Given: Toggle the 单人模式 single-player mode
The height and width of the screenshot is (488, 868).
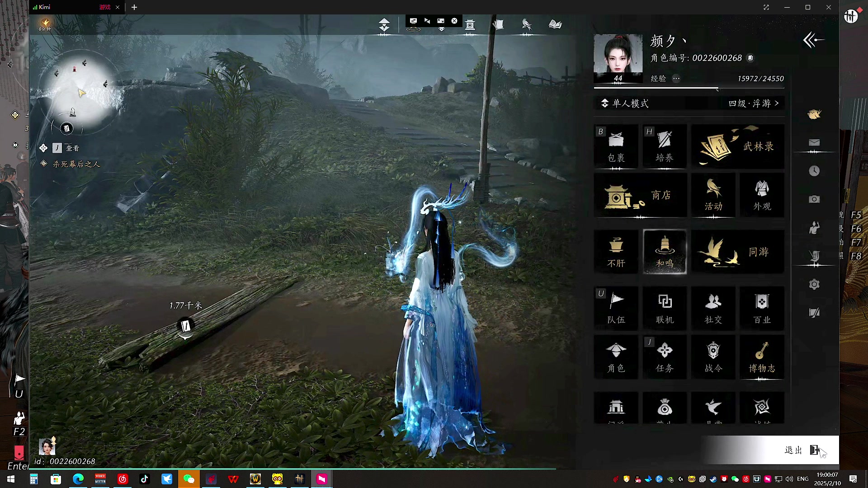Looking at the screenshot, I should [626, 103].
